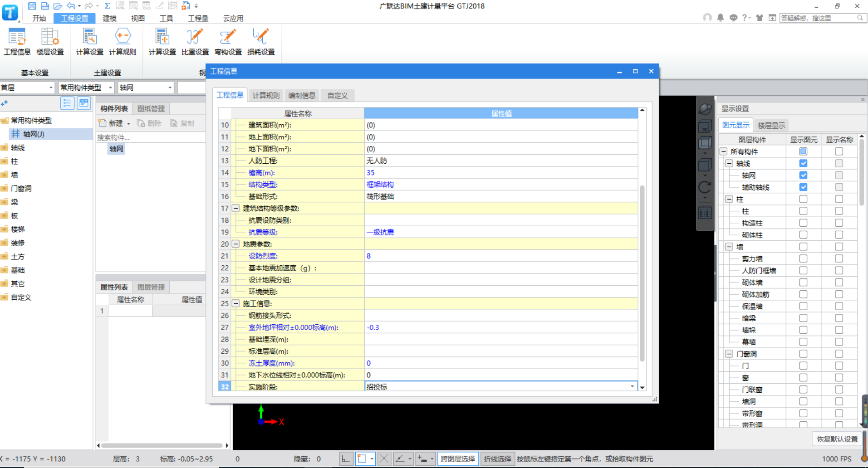868x468 pixels.
Task: Switch to 楼层显示 tab
Action: click(x=771, y=125)
